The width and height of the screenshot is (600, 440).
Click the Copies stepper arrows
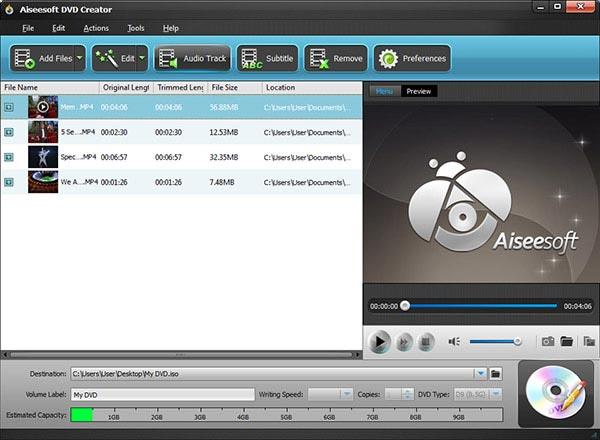[x=407, y=394]
